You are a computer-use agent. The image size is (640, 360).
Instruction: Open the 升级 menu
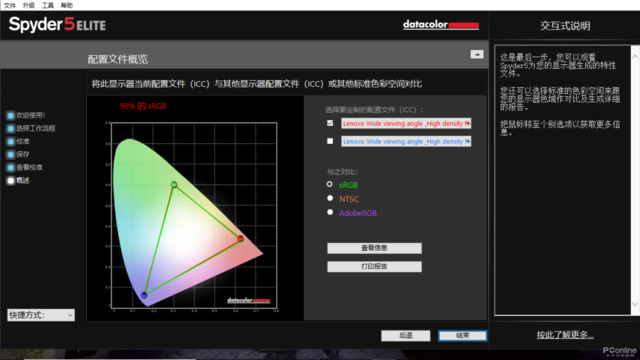point(29,5)
